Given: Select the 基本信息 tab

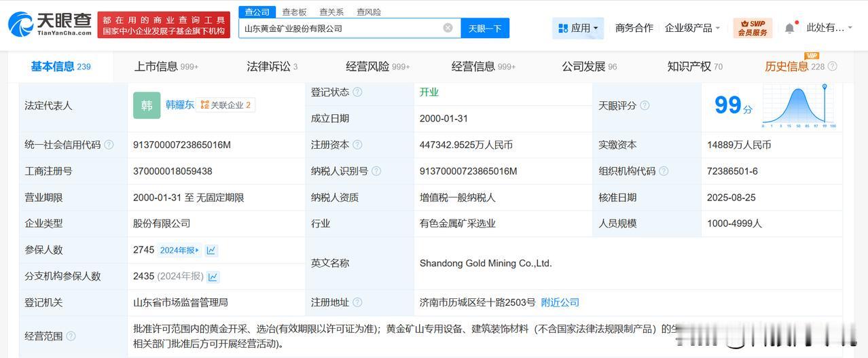Looking at the screenshot, I should [60, 67].
